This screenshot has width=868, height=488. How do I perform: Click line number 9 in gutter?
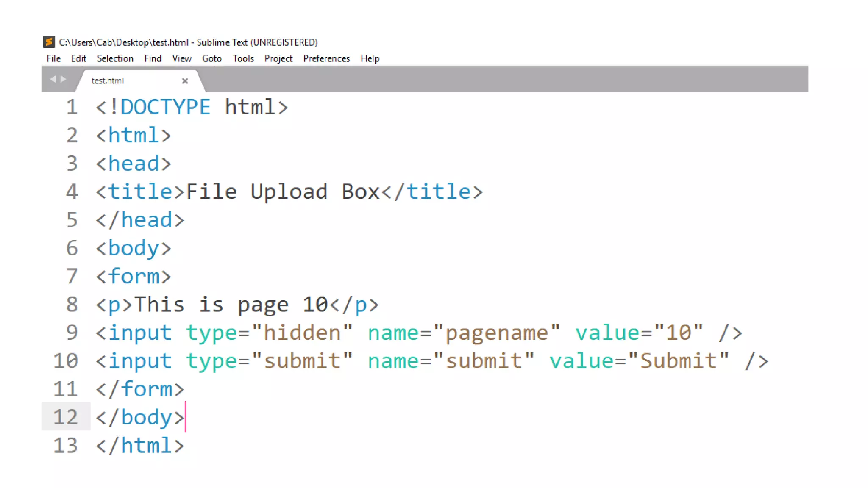[x=72, y=333]
